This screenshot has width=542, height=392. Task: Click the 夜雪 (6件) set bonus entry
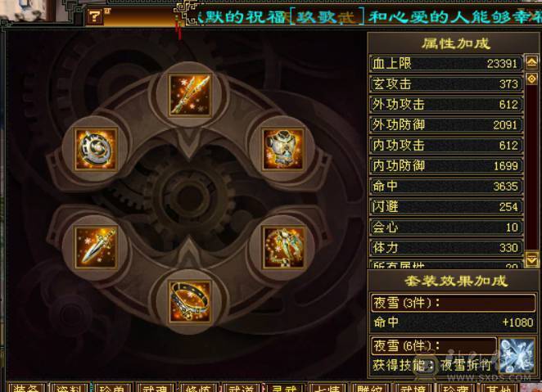pyautogui.click(x=433, y=345)
